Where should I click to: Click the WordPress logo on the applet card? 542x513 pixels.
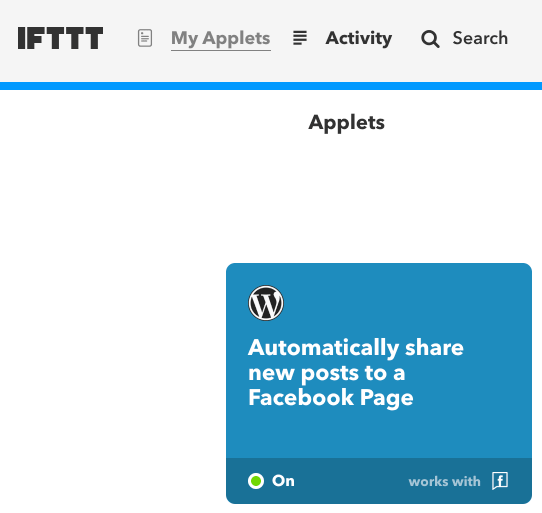[266, 303]
